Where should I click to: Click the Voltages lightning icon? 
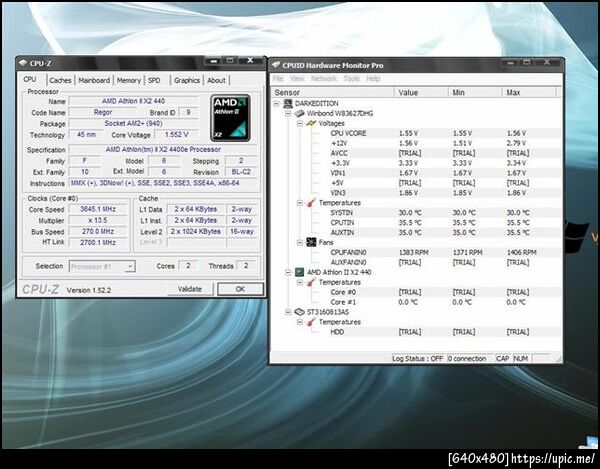pyautogui.click(x=311, y=123)
